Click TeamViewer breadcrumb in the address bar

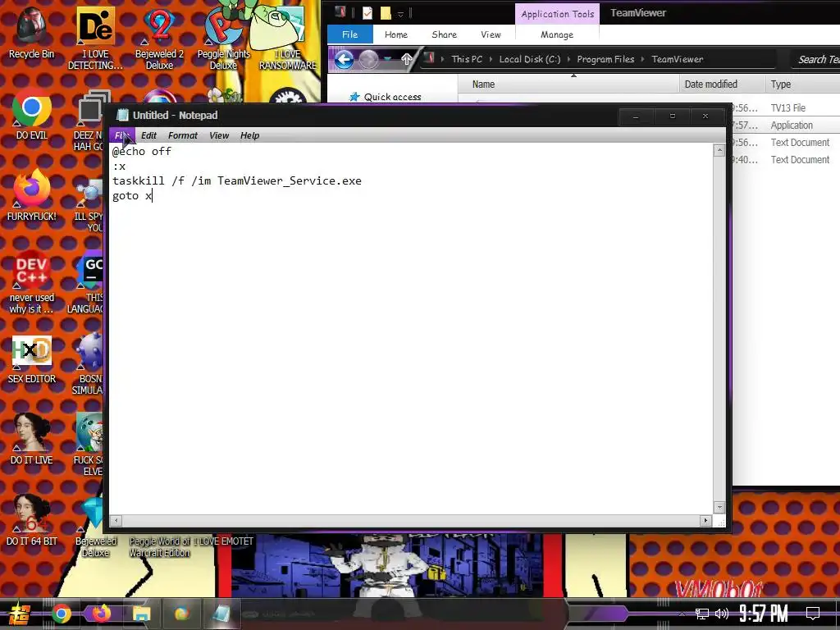[x=677, y=59]
